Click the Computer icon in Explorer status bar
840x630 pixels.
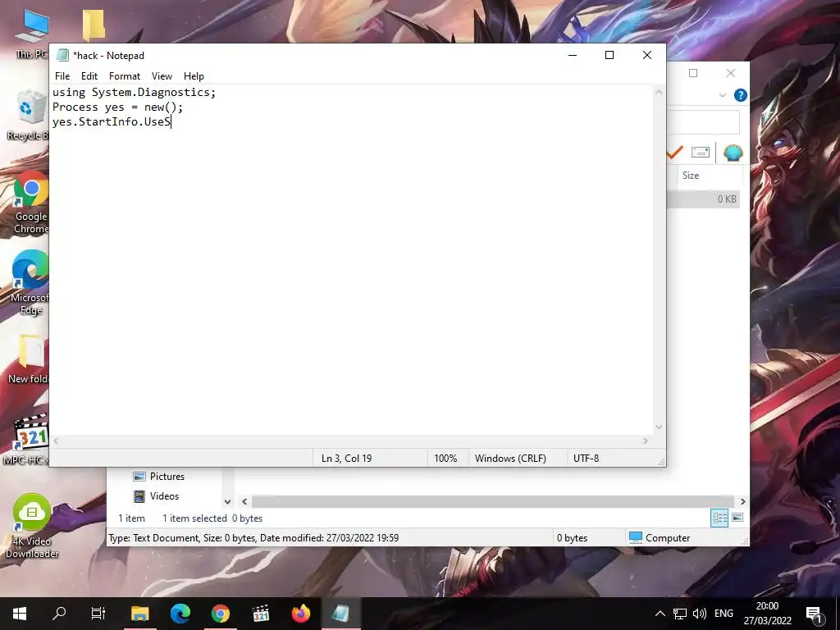636,537
